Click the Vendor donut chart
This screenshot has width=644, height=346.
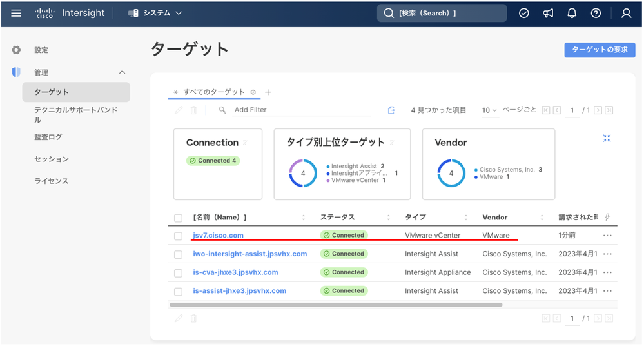coord(451,173)
